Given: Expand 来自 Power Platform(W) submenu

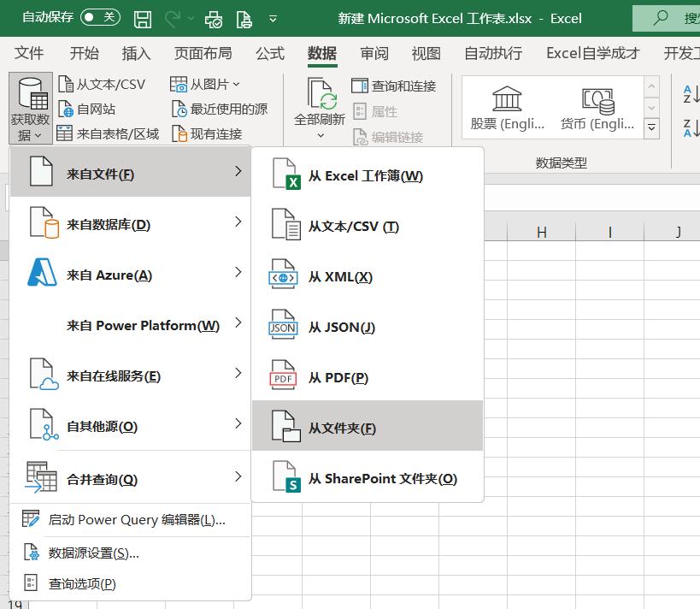Looking at the screenshot, I should pyautogui.click(x=130, y=323).
